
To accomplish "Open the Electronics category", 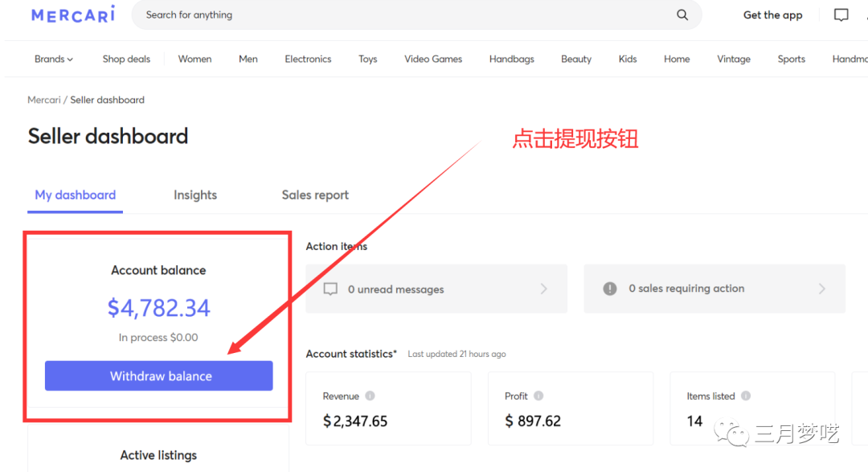I will pyautogui.click(x=308, y=59).
